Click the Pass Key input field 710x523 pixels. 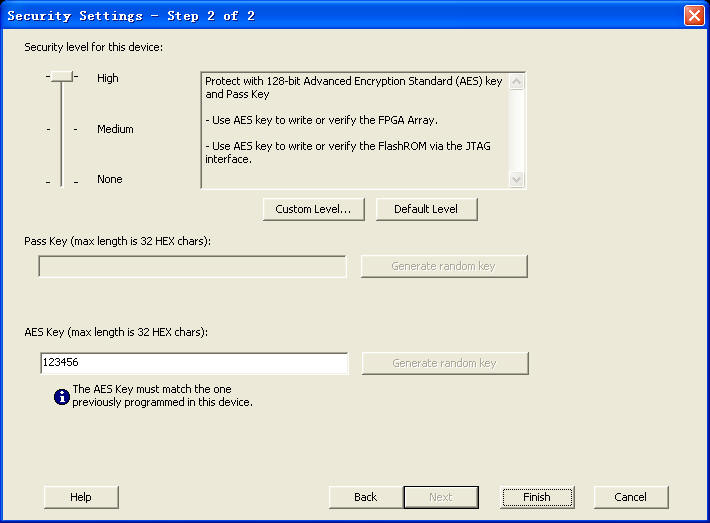(192, 266)
